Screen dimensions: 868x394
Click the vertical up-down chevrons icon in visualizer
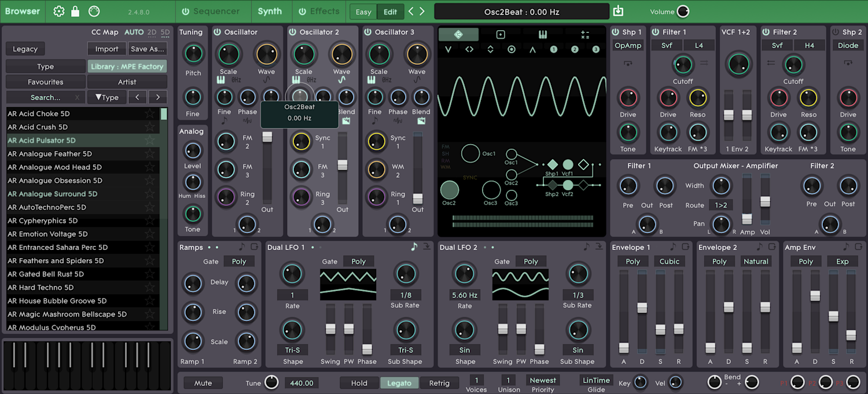point(491,50)
